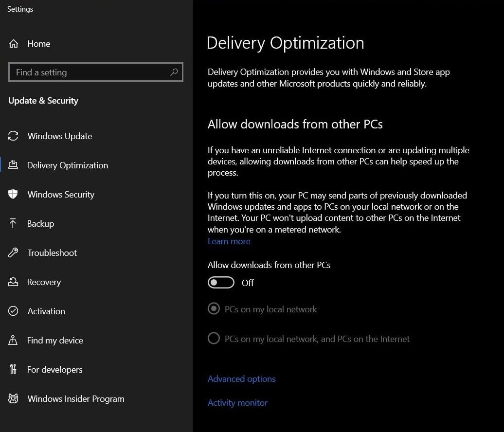This screenshot has width=504, height=432.
Task: Click the Windows Update refresh icon
Action: pyautogui.click(x=13, y=136)
